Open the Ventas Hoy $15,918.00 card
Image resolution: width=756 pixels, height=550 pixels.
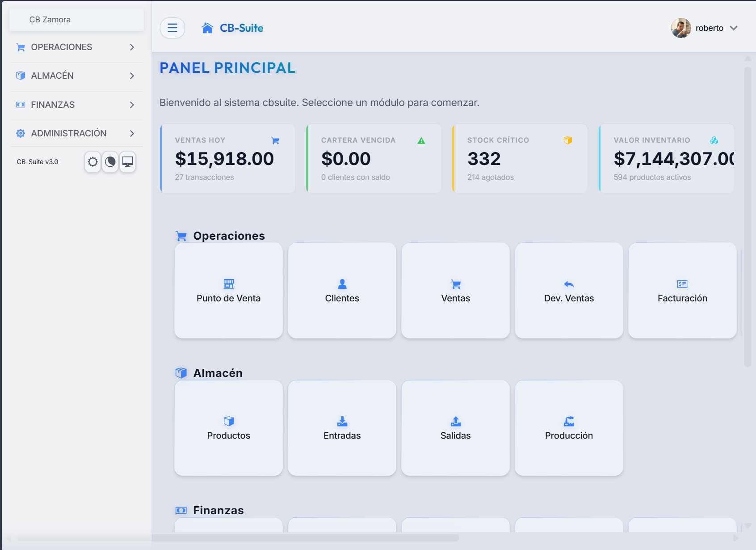[x=228, y=159]
